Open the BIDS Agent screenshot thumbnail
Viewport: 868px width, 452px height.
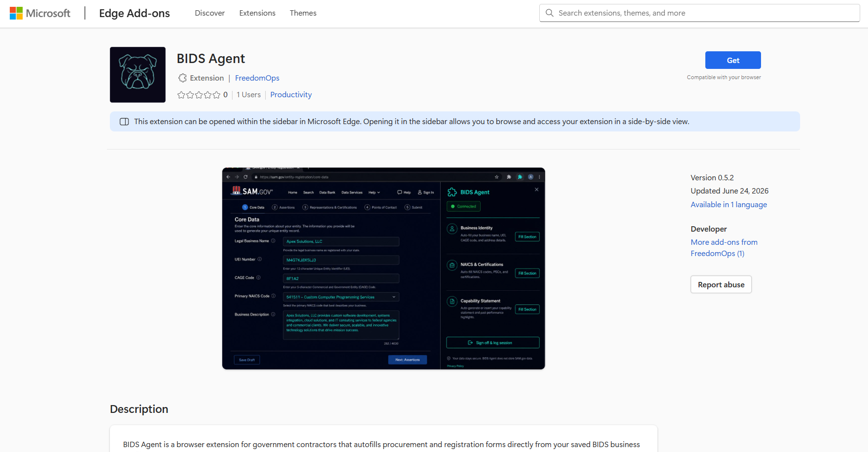pos(383,269)
